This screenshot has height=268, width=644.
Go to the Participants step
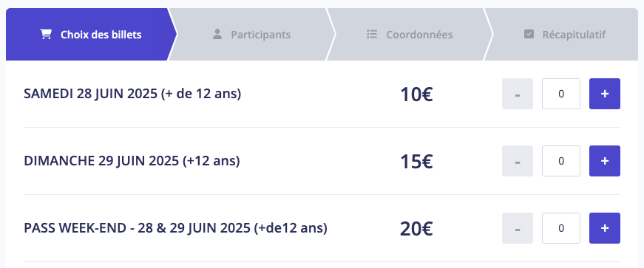click(x=251, y=35)
